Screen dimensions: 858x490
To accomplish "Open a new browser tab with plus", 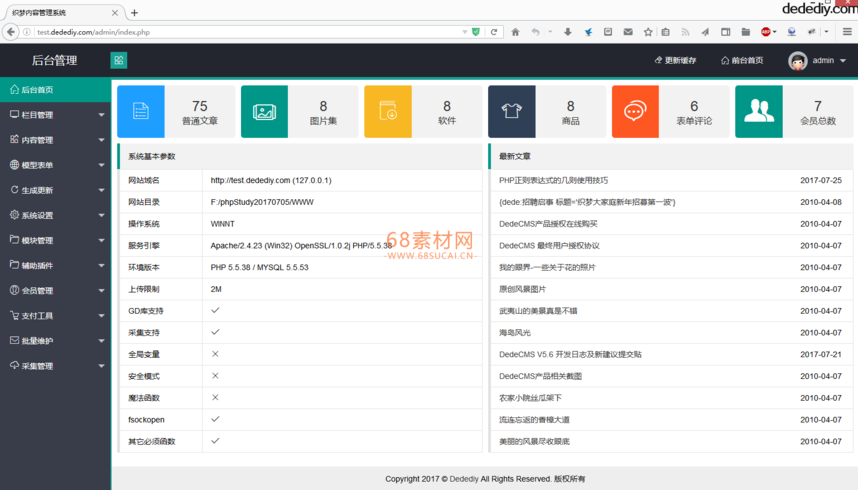I will pyautogui.click(x=134, y=13).
